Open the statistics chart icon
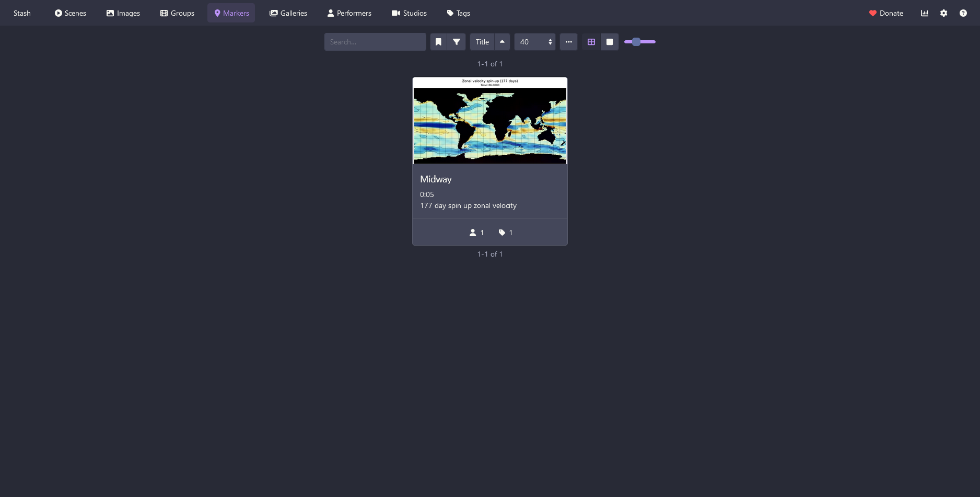980x497 pixels. pos(925,13)
